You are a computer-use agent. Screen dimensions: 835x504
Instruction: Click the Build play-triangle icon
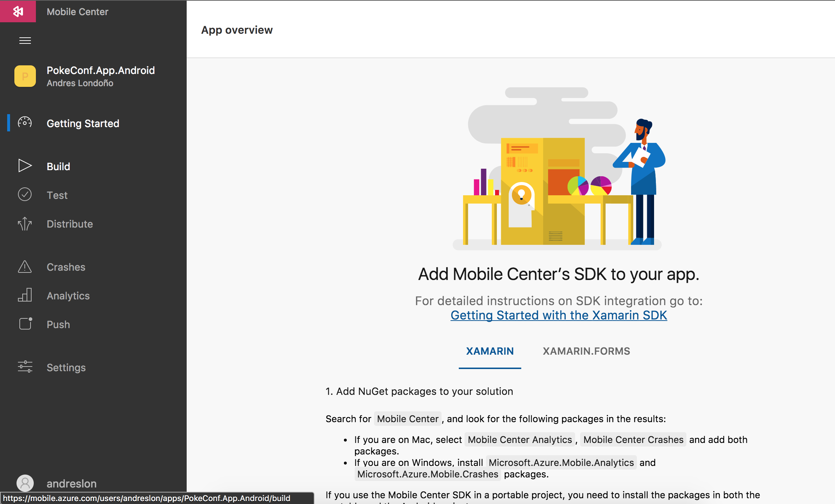25,166
